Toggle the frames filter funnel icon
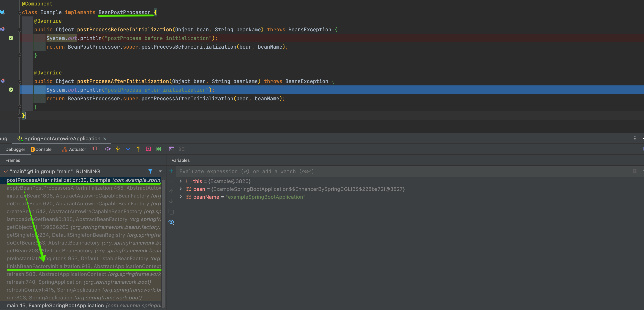 point(150,171)
